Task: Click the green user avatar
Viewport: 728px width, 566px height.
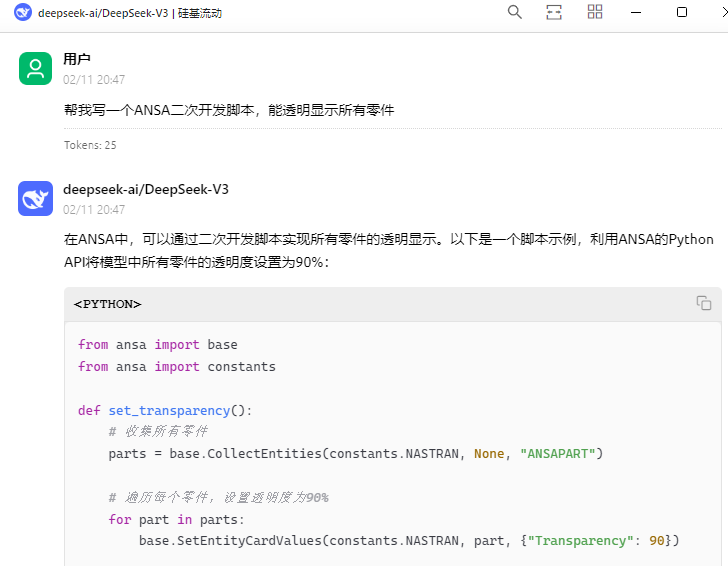Action: coord(35,68)
